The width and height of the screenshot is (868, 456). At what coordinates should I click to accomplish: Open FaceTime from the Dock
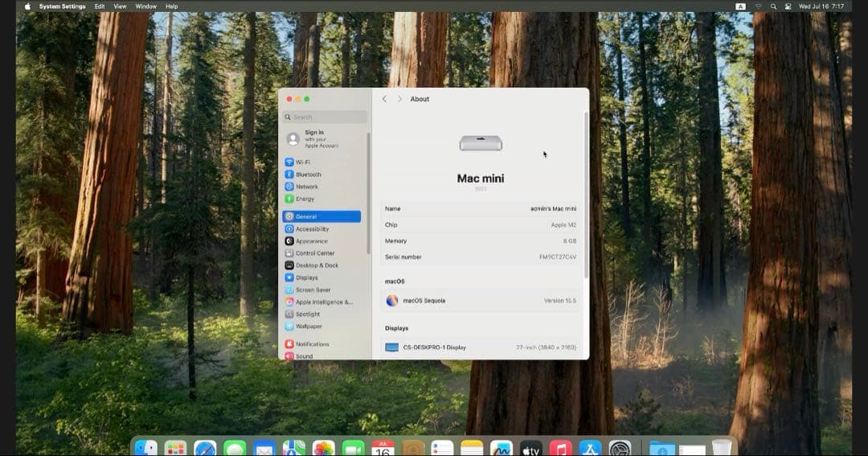(x=353, y=448)
